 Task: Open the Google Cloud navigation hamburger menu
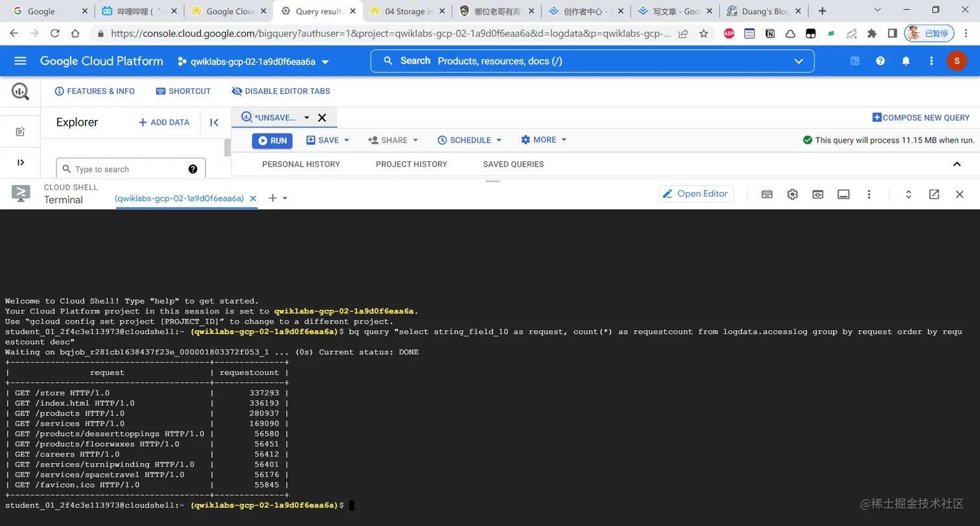[20, 61]
